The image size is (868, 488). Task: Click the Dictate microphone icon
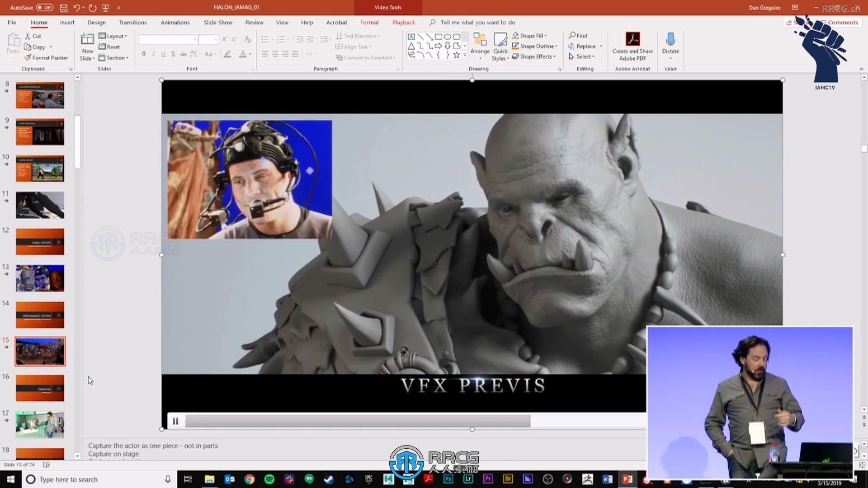click(670, 39)
